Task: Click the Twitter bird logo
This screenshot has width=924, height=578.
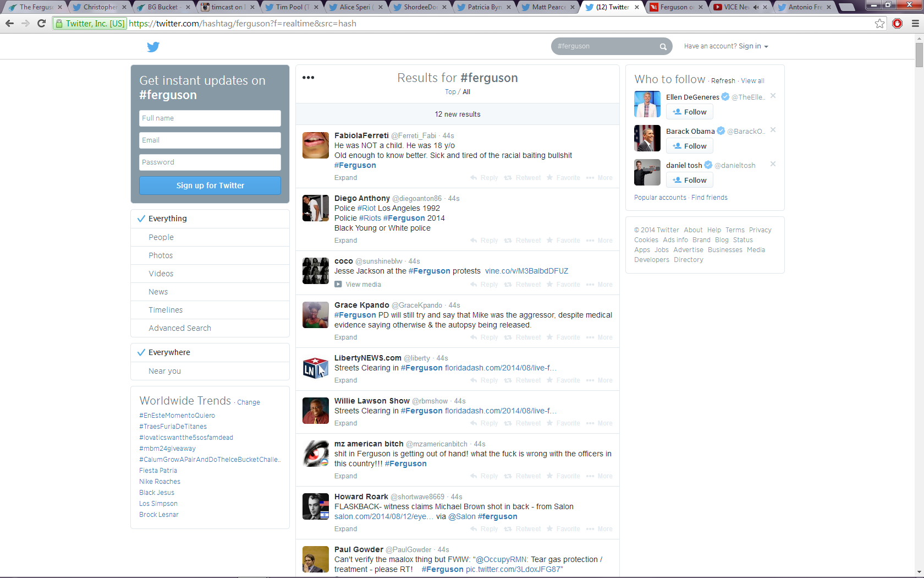Action: 153,47
